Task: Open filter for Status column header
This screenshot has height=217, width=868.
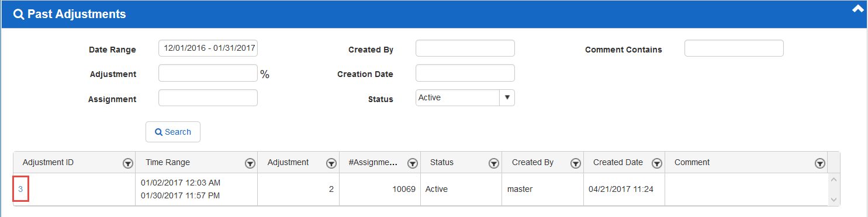Action: (x=494, y=163)
